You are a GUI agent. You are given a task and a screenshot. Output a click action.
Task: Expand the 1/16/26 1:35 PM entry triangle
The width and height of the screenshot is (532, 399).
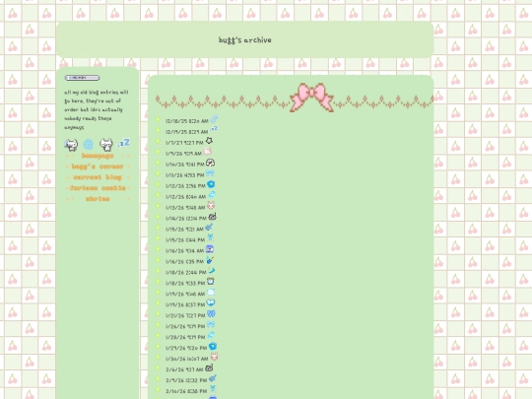(158, 260)
